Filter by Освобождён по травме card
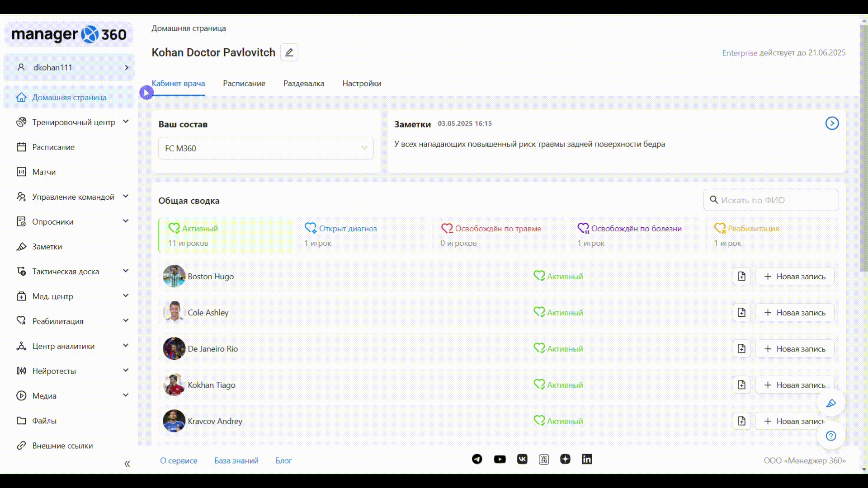 coord(499,235)
